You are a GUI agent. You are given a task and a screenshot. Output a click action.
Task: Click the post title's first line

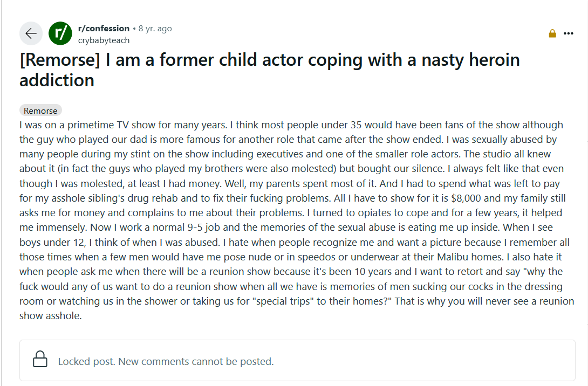(x=270, y=60)
